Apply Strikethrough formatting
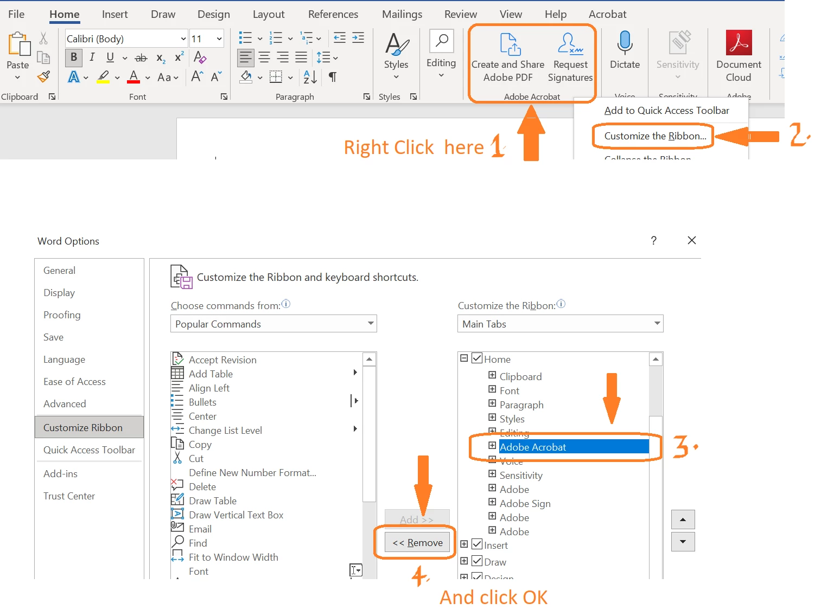The width and height of the screenshot is (840, 616). pyautogui.click(x=141, y=57)
